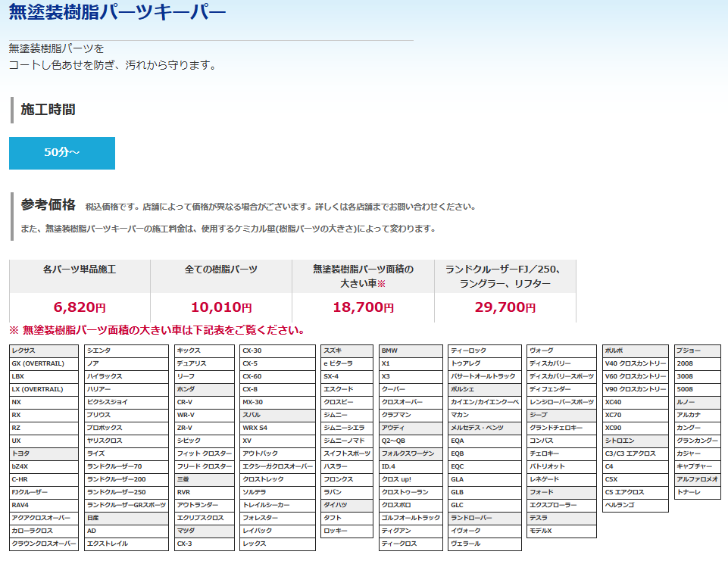Click the XC90 cell
This screenshot has height=564, width=728.
pyautogui.click(x=636, y=428)
